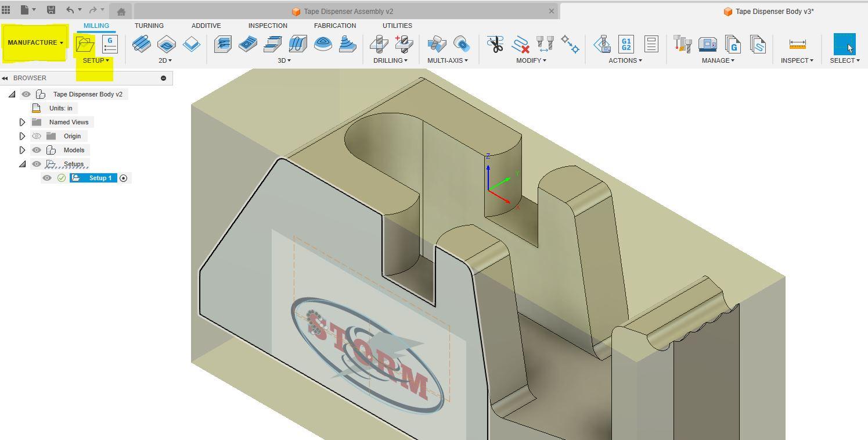
Task: Toggle the Setup 1 eye icon
Action: pyautogui.click(x=47, y=178)
